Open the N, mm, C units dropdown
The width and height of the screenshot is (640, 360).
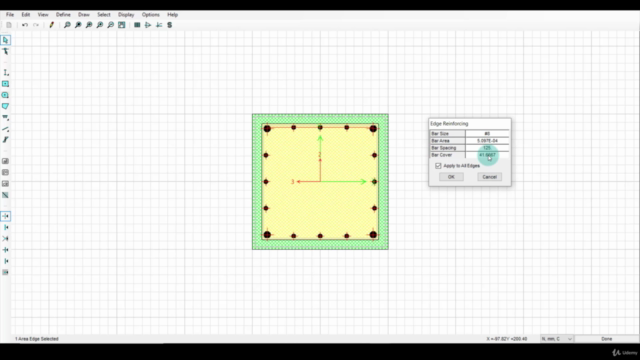(557, 339)
